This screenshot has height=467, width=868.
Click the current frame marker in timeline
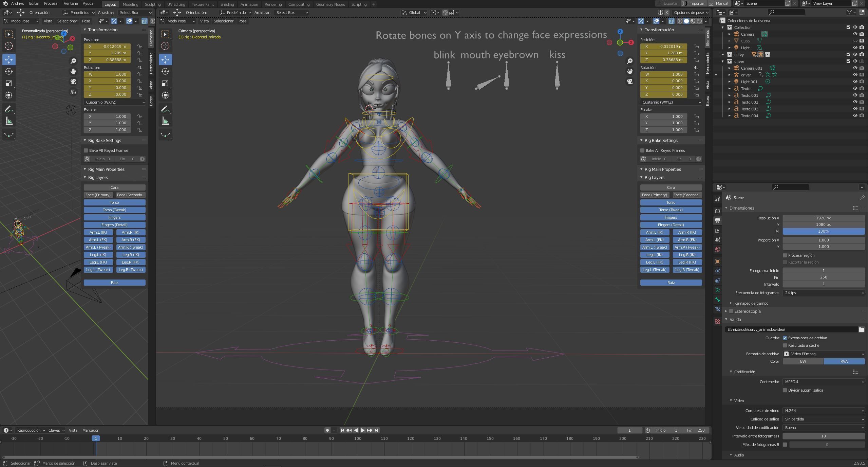point(96,438)
